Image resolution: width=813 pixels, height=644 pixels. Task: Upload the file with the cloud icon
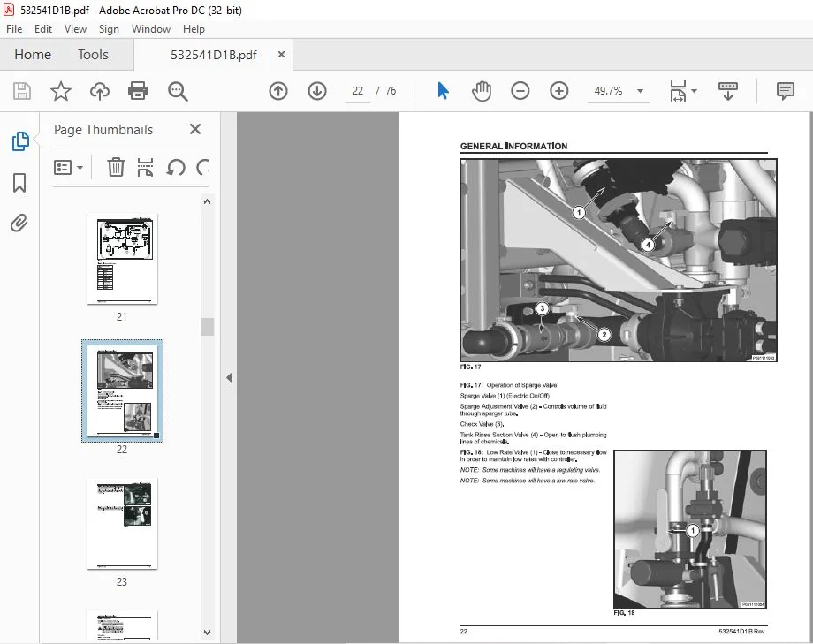[x=100, y=91]
